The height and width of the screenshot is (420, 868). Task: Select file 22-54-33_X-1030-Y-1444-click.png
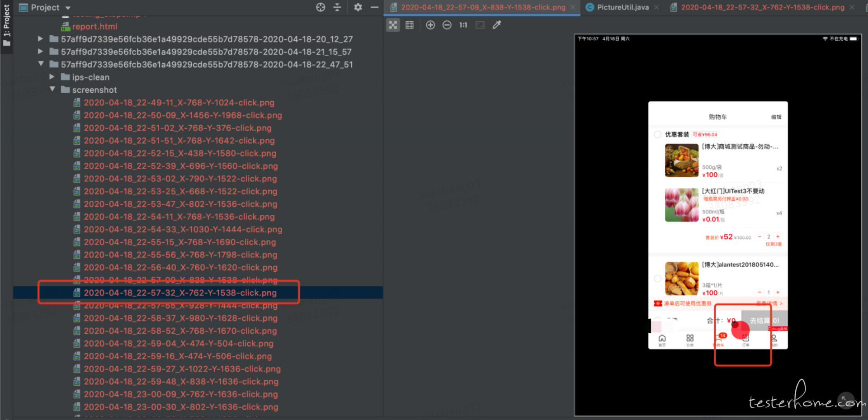[183, 229]
